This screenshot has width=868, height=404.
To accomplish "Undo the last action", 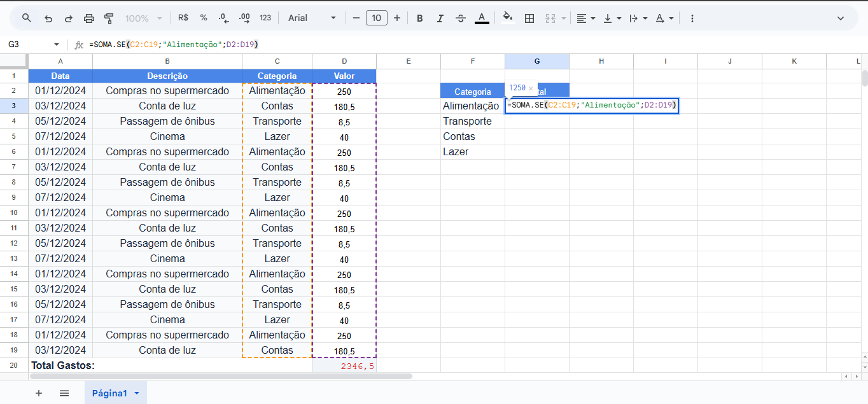I will 48,18.
